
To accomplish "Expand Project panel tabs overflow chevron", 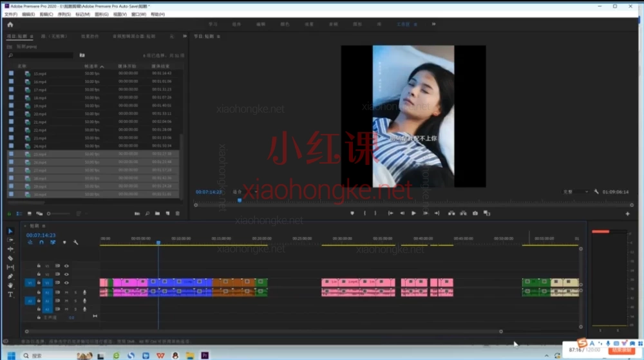I will coord(185,36).
